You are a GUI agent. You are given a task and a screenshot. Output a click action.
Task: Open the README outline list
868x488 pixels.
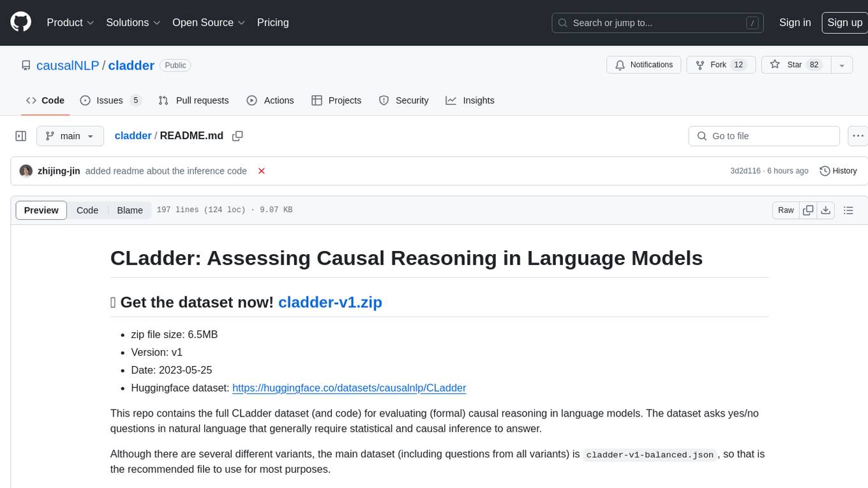click(x=848, y=210)
